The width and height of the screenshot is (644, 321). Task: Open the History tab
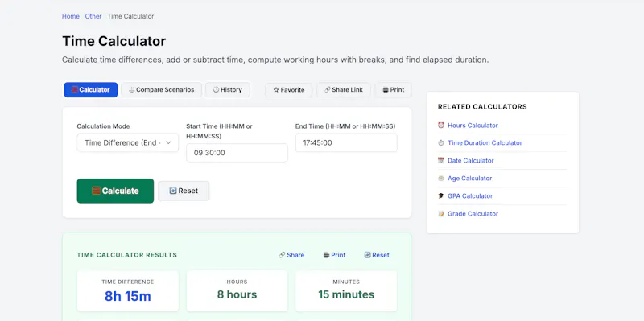pyautogui.click(x=227, y=90)
